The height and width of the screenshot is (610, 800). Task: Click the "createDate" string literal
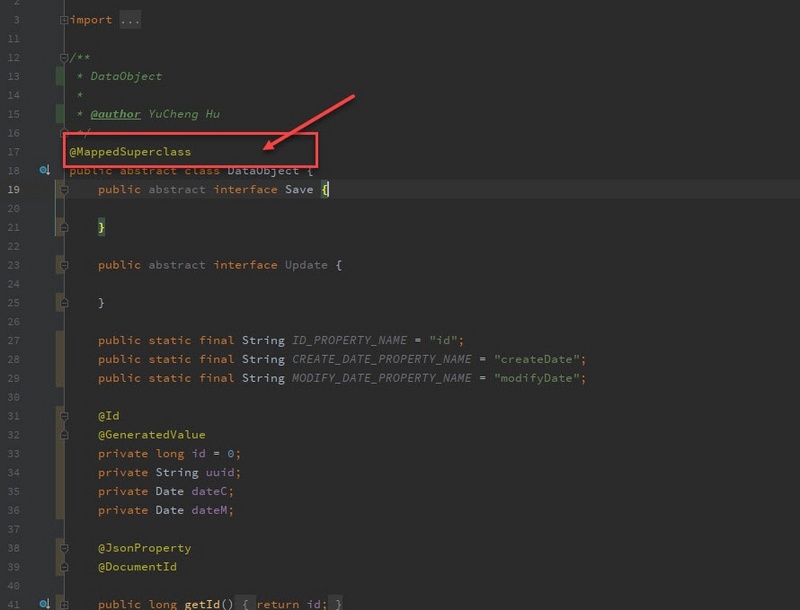[537, 359]
